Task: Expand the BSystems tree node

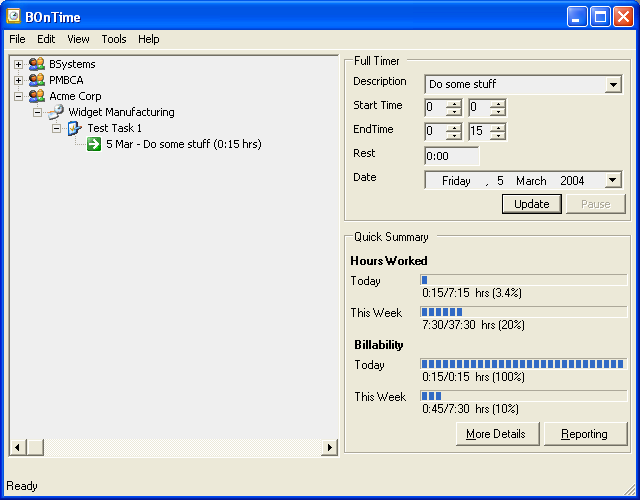Action: coord(18,64)
